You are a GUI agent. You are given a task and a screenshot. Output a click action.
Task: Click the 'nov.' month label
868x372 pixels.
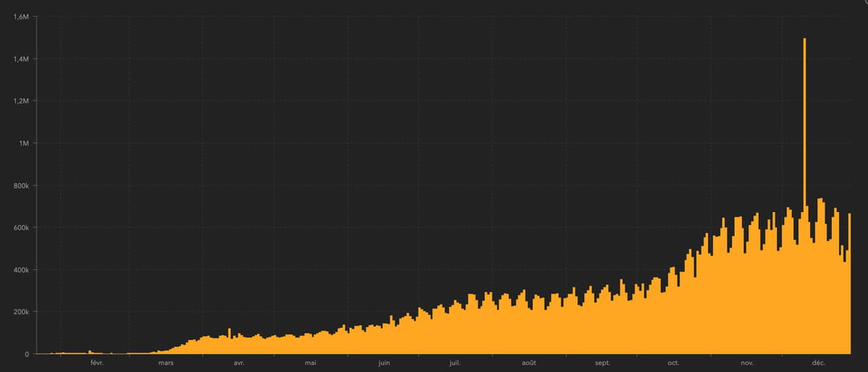tap(747, 363)
